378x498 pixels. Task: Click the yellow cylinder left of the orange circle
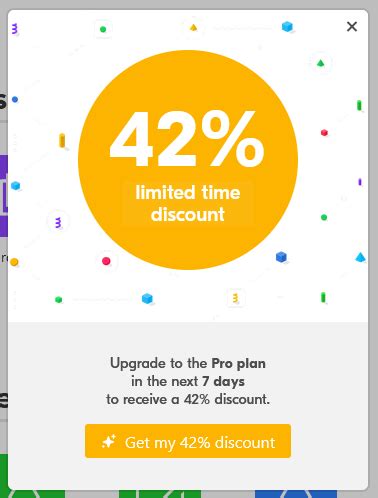click(x=62, y=140)
